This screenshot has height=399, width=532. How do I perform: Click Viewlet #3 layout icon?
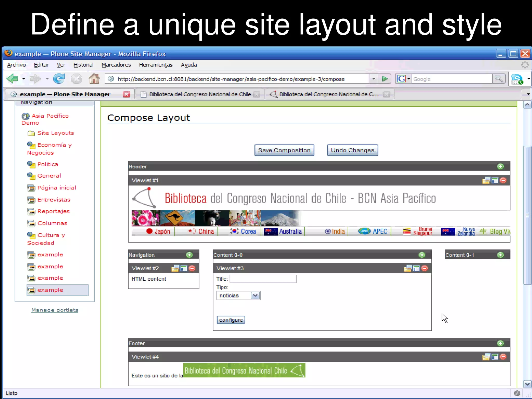pos(416,268)
